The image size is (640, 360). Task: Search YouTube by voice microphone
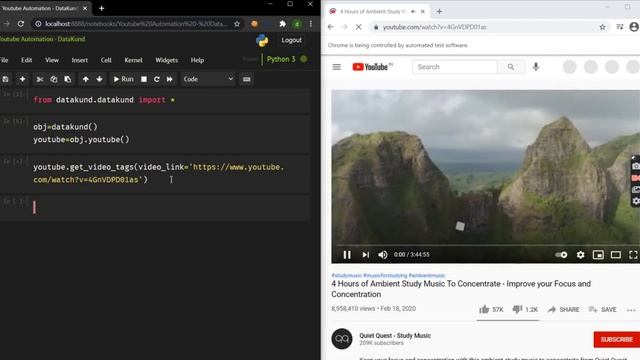[x=536, y=67]
